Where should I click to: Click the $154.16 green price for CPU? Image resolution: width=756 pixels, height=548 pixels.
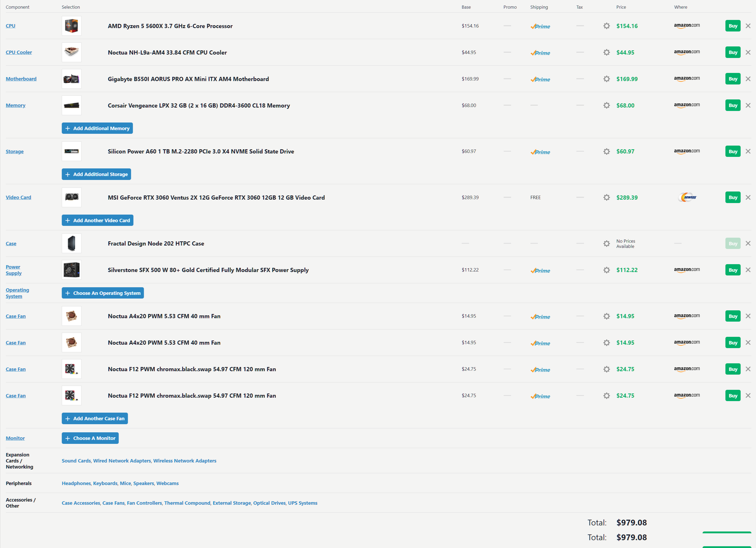pos(627,26)
